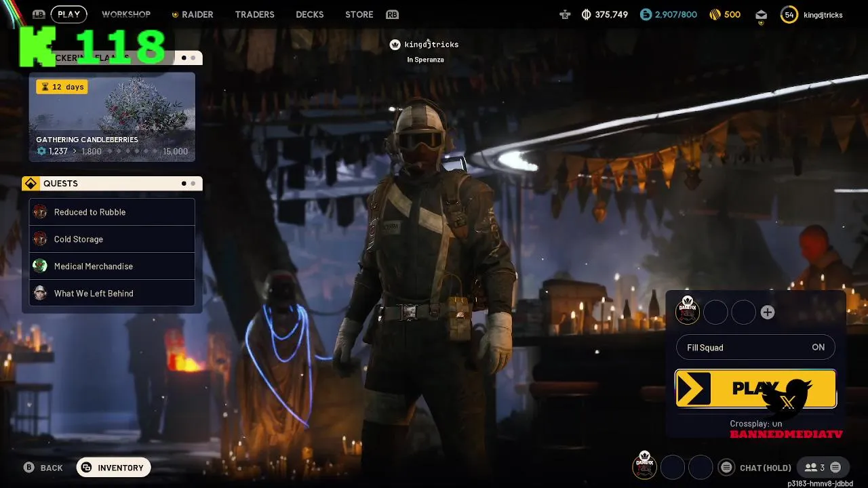Click the crown icon above the character

[x=395, y=44]
